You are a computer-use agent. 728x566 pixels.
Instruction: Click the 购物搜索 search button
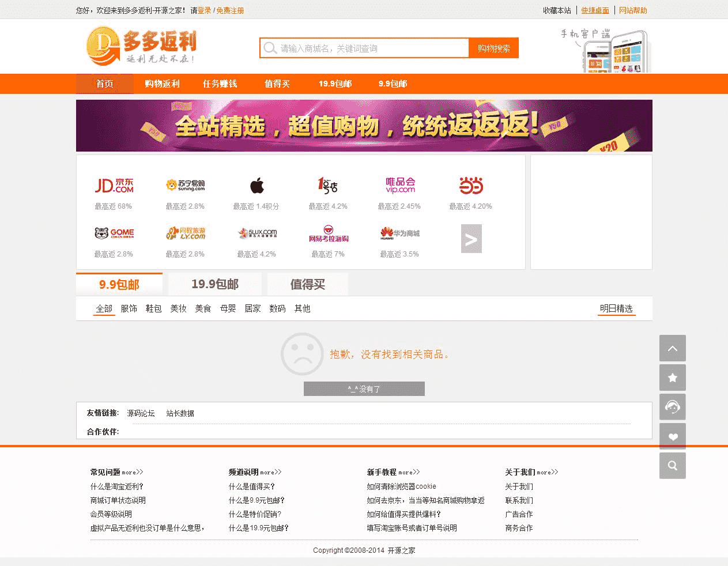[x=494, y=48]
